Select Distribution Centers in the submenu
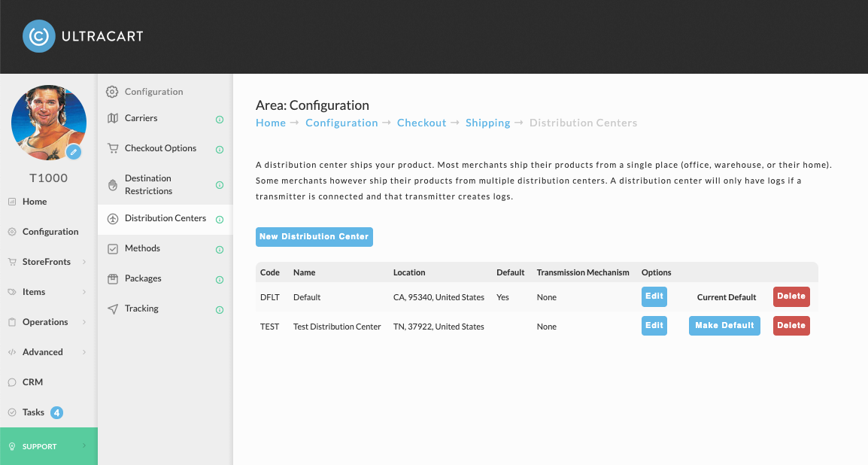The width and height of the screenshot is (868, 465). pos(165,219)
